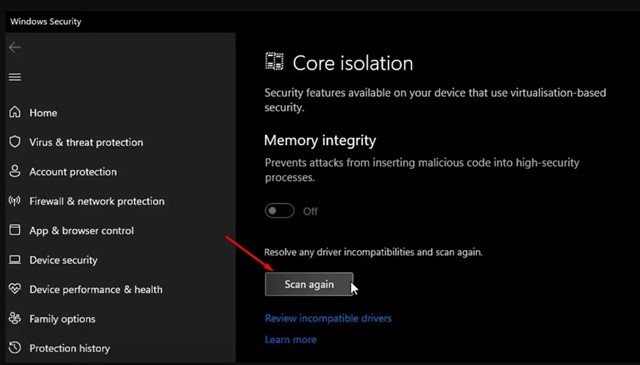Viewport: 640px width, 365px height.
Task: Open the hamburger navigation menu icon
Action: pyautogui.click(x=15, y=77)
